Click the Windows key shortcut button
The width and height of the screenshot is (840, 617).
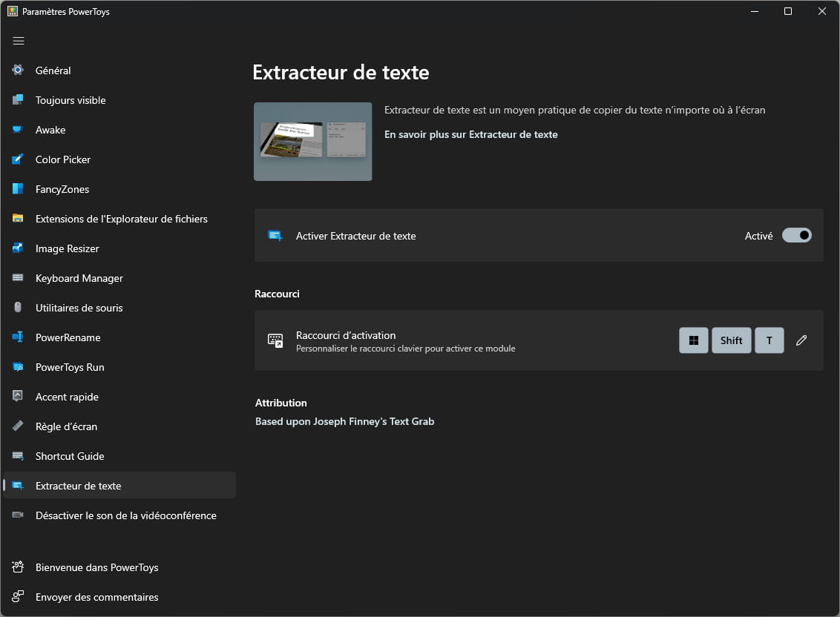pos(694,340)
